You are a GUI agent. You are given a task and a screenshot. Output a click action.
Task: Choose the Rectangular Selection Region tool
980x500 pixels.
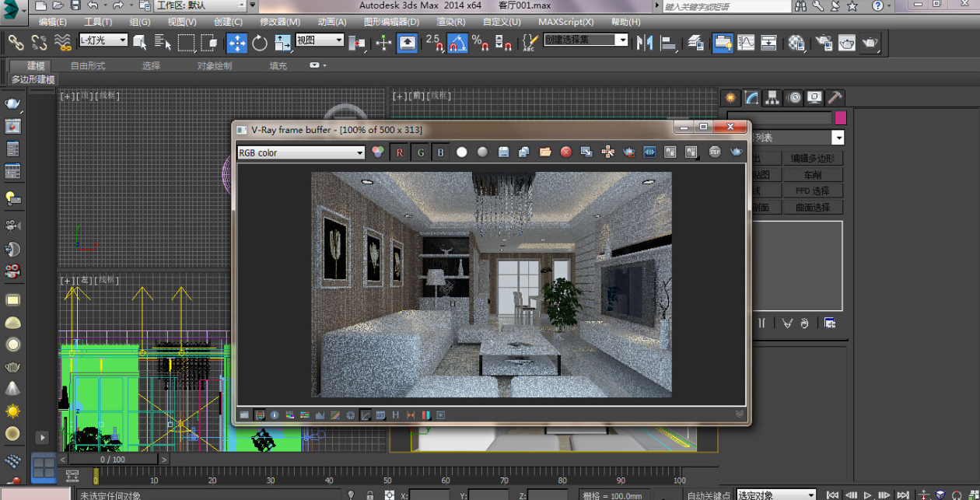pyautogui.click(x=186, y=42)
